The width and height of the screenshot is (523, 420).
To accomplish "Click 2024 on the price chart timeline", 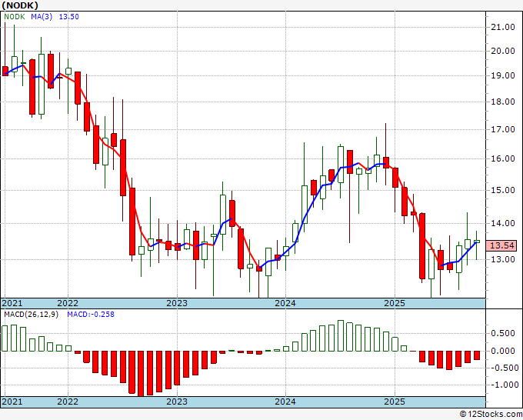I will (285, 303).
